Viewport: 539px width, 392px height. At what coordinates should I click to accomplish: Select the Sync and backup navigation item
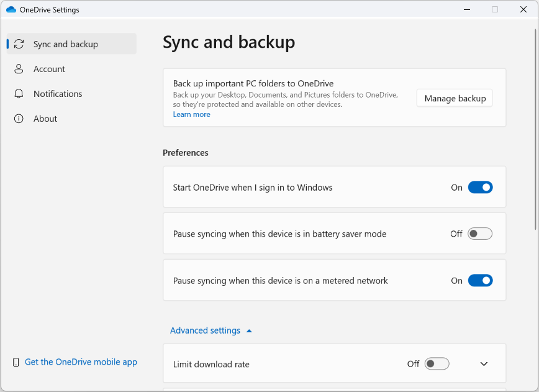[66, 44]
